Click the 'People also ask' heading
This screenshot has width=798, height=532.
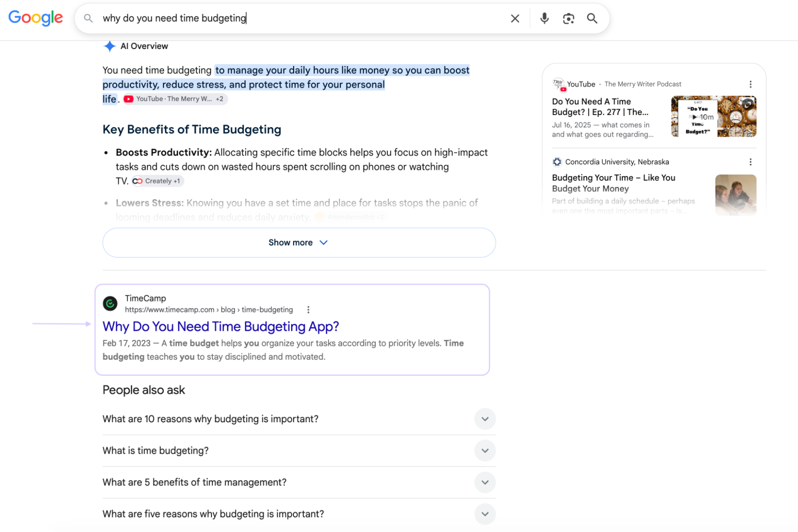(144, 390)
